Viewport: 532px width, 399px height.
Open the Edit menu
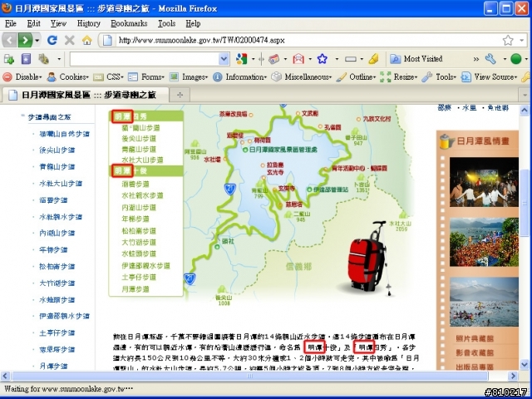(x=33, y=23)
